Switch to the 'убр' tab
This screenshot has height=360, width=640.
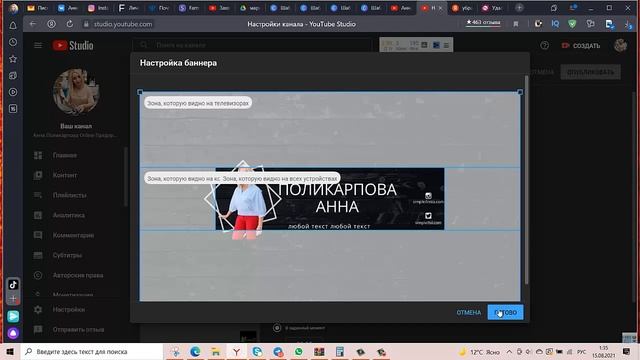462,8
